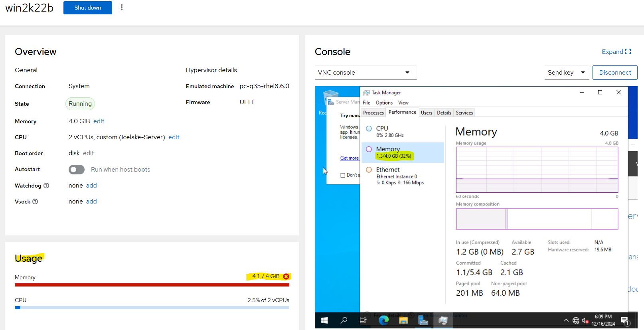Select the CPU performance ring icon
Viewport: 644px width, 330px height.
coord(369,128)
